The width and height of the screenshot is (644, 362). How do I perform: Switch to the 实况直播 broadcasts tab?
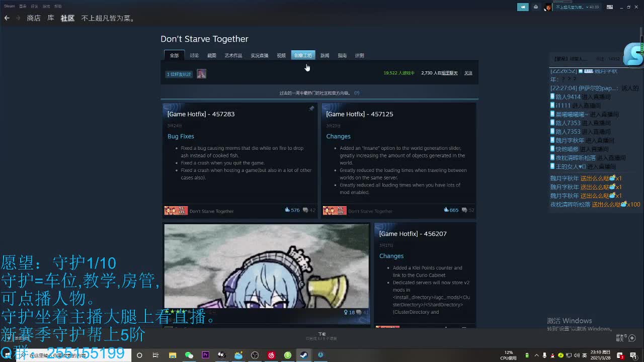point(260,55)
